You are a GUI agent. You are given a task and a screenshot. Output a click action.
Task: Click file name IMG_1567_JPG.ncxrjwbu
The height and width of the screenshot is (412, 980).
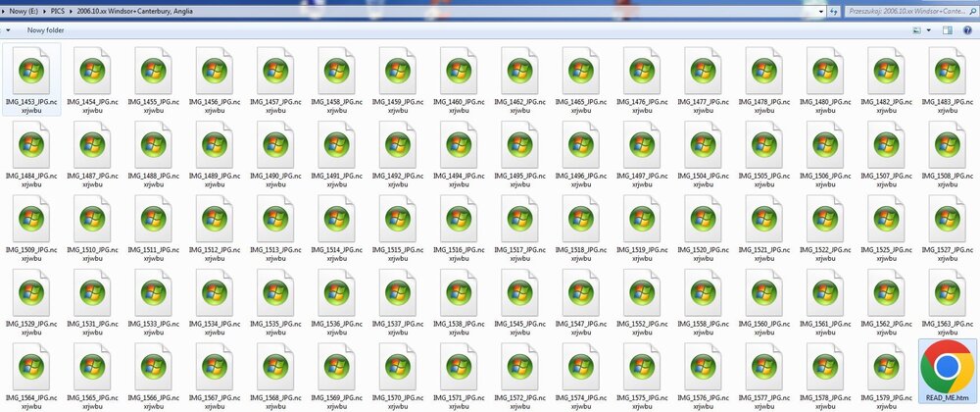point(215,401)
